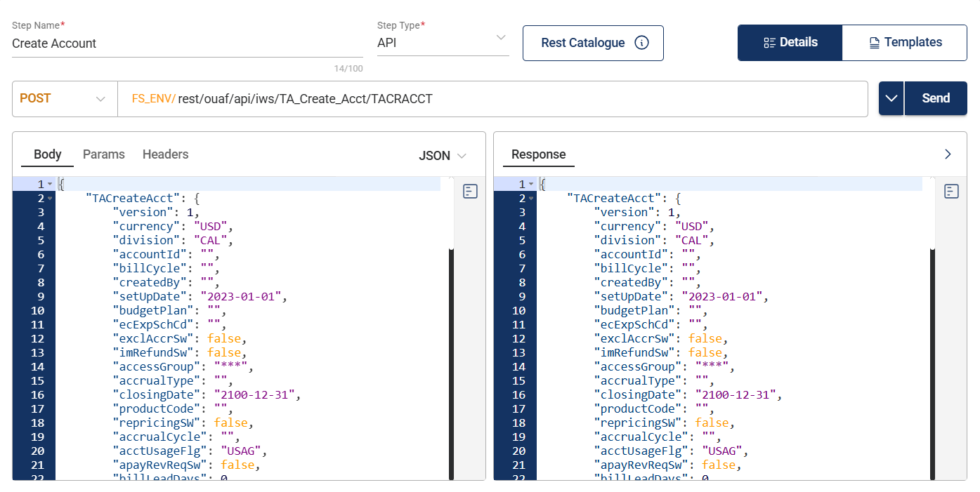Open the Send options dropdown arrow
The width and height of the screenshot is (980, 492).
pos(891,98)
